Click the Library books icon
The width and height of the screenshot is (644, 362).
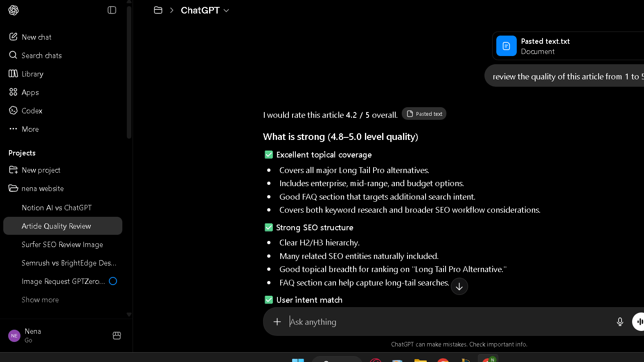(x=13, y=73)
